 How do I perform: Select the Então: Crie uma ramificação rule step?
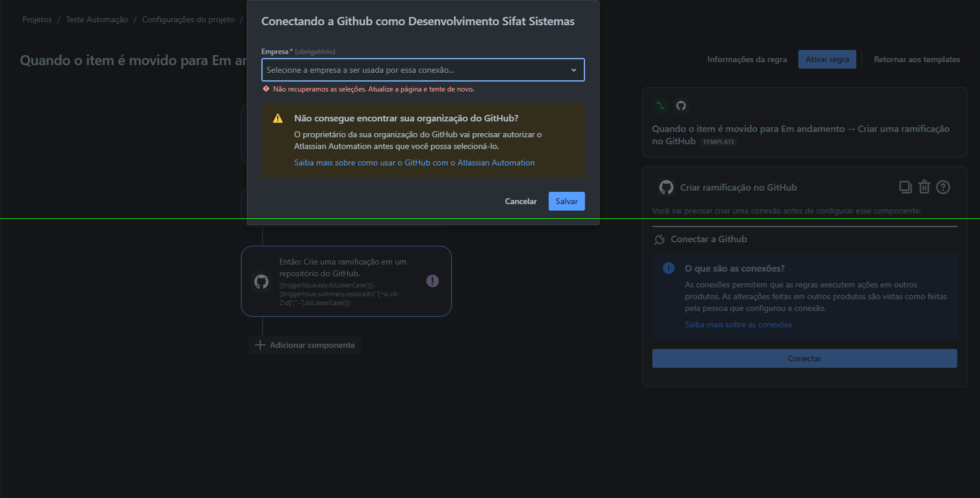pos(346,282)
